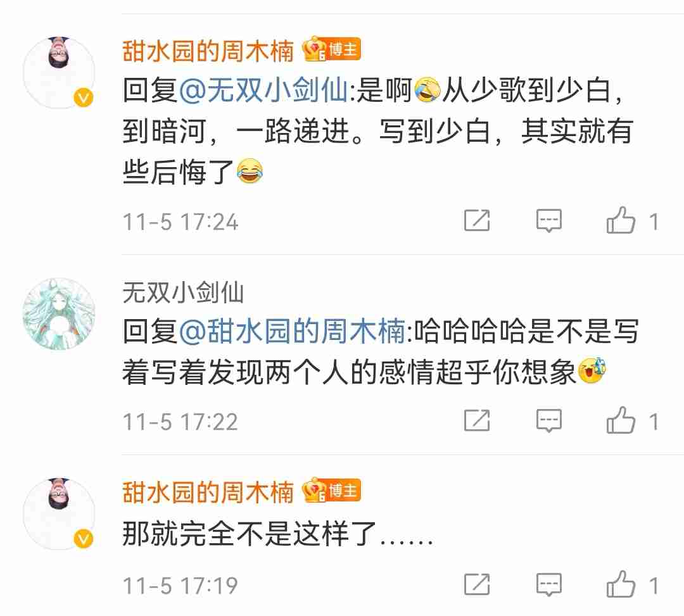Open reply bubble on 17:22 comment
The height and width of the screenshot is (616, 684).
pos(548,421)
